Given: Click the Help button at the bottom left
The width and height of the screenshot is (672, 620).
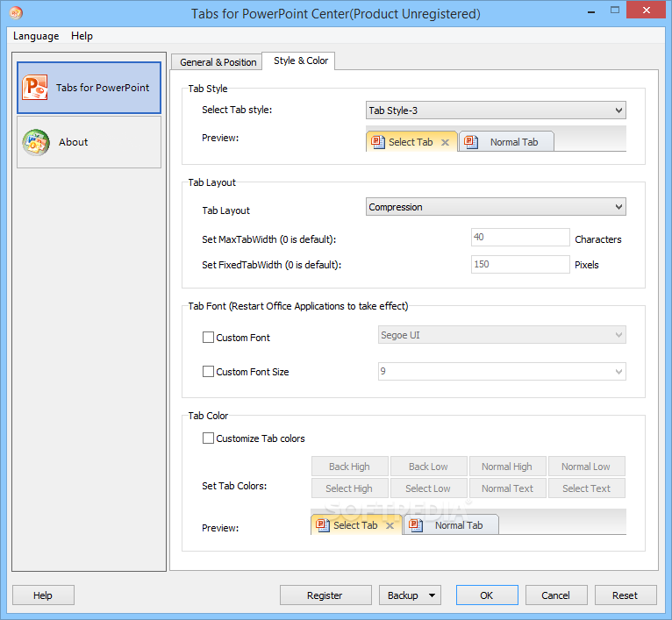Looking at the screenshot, I should 43,595.
